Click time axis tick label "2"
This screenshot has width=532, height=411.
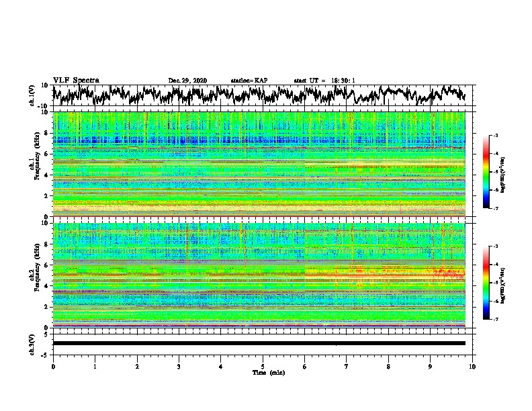pyautogui.click(x=137, y=367)
